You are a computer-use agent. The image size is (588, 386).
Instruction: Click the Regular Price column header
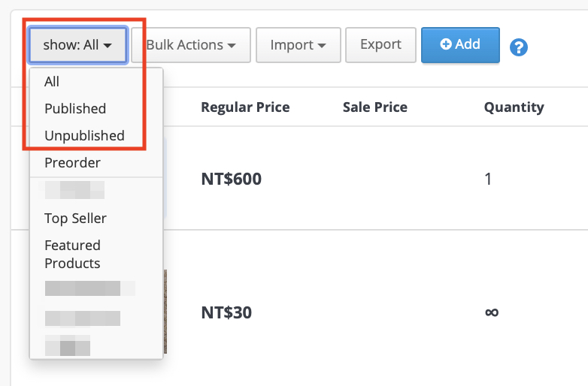pyautogui.click(x=245, y=107)
